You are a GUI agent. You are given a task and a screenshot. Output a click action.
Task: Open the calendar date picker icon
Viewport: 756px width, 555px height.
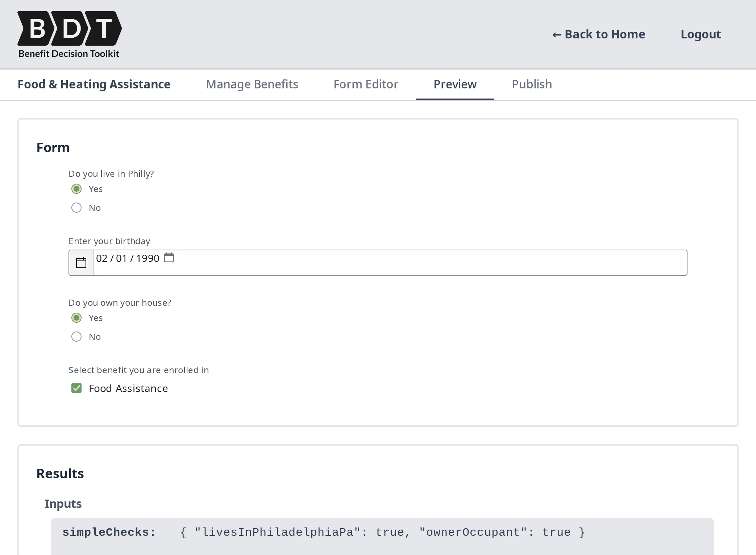click(81, 262)
